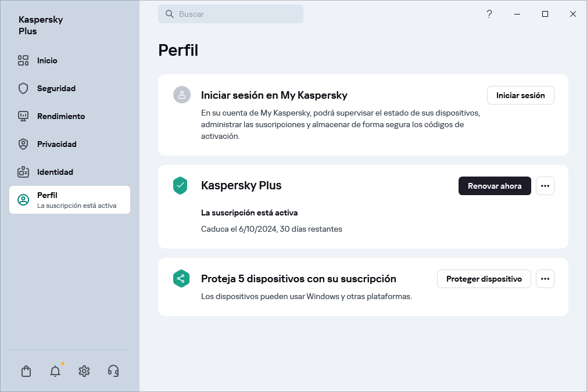The image size is (587, 392).
Task: Click the green share devices icon
Action: pos(180,279)
